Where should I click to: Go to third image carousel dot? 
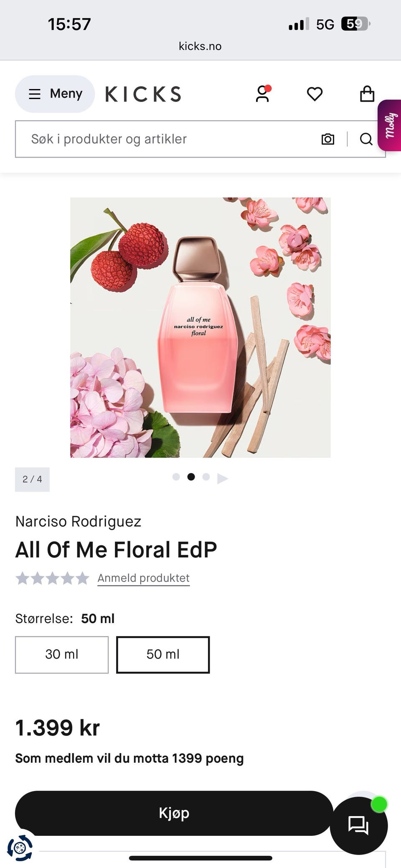206,477
